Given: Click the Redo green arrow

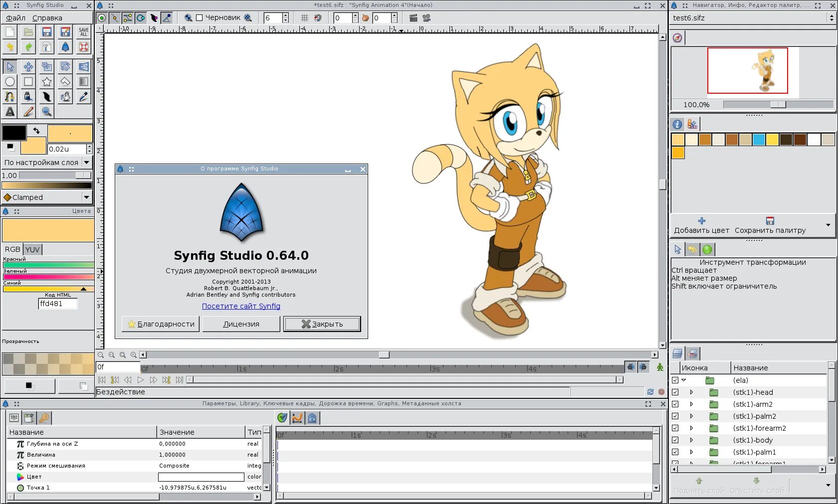Looking at the screenshot, I should click(28, 47).
